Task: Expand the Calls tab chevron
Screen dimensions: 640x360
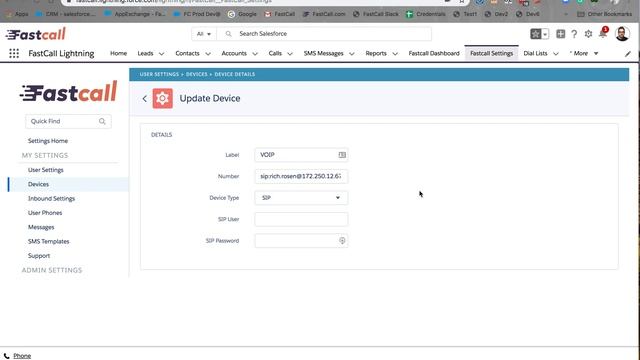Action: pyautogui.click(x=290, y=53)
